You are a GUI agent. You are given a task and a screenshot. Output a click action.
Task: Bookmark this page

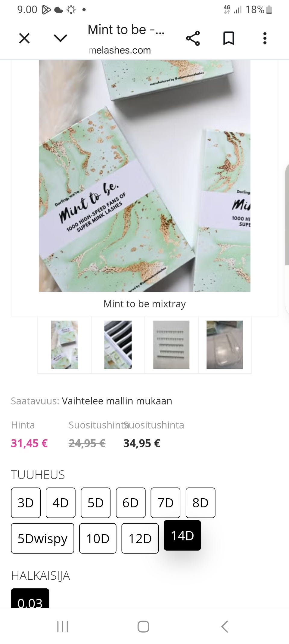tap(229, 38)
